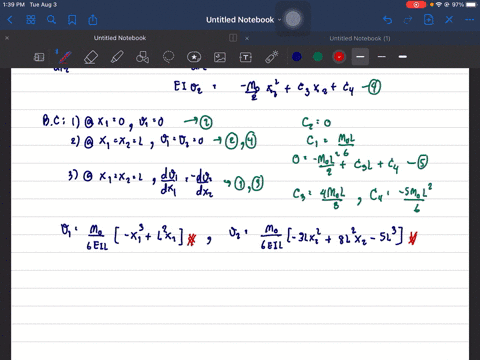Select the Laser pointer tool
480x360 pixels.
272,57
